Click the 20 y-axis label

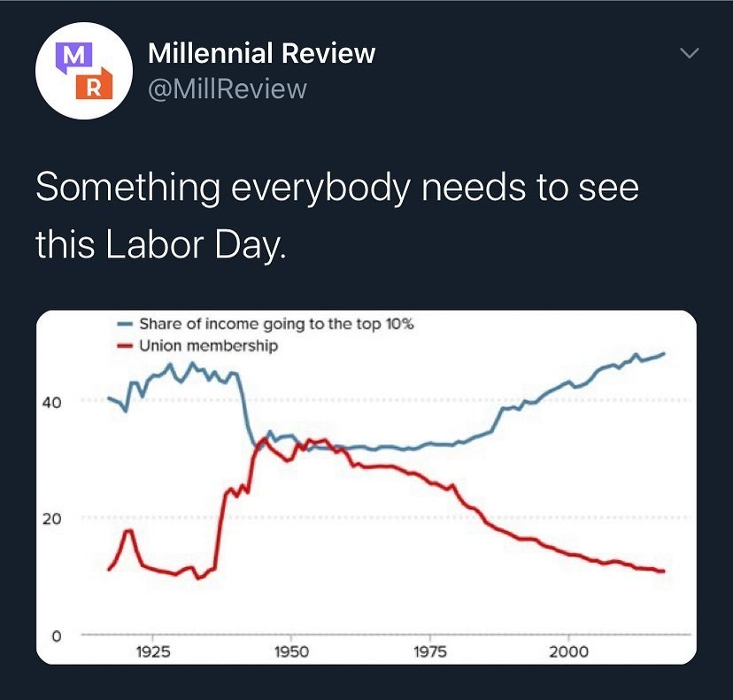tap(51, 519)
